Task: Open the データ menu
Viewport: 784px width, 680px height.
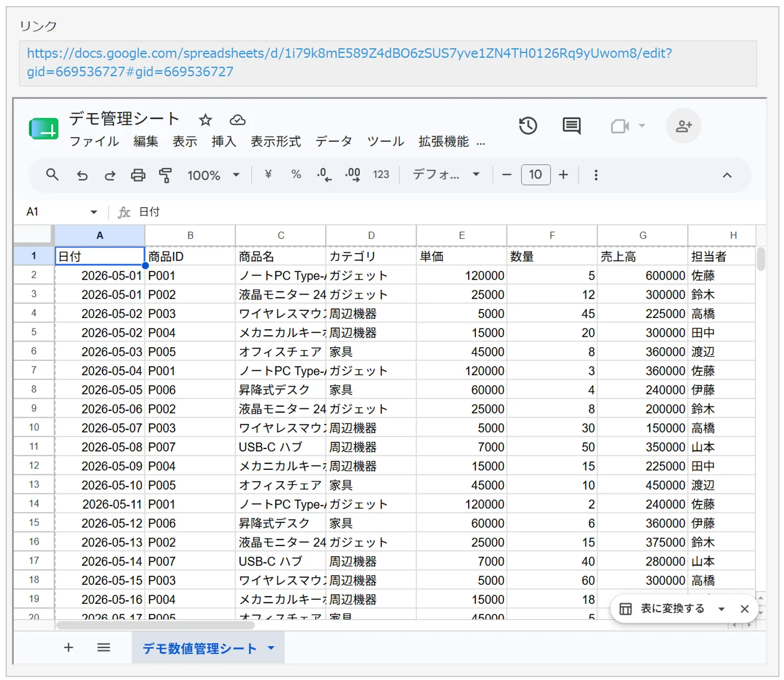Action: pos(334,142)
